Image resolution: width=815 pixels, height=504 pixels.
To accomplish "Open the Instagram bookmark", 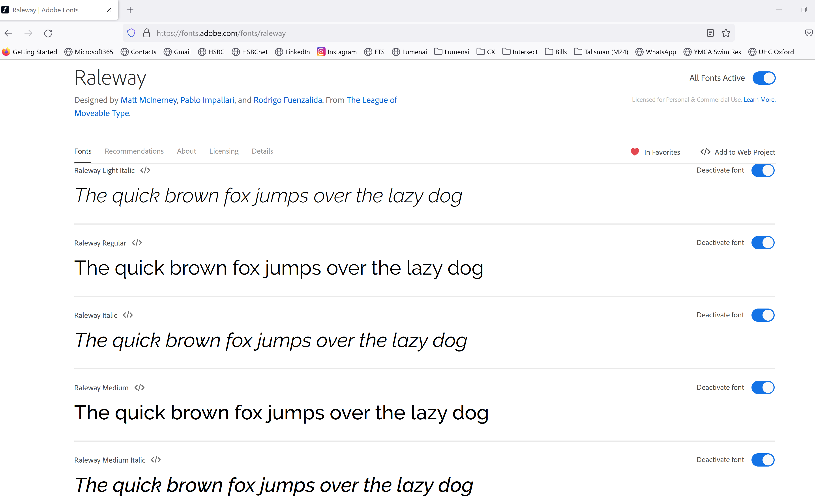I will point(336,52).
